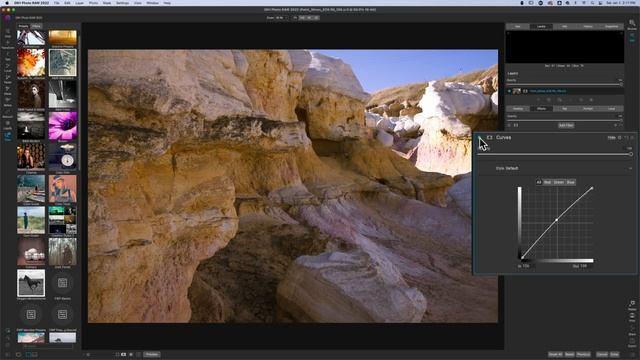Click the ON1 app logo icon
The image size is (640, 360).
tap(7, 18)
